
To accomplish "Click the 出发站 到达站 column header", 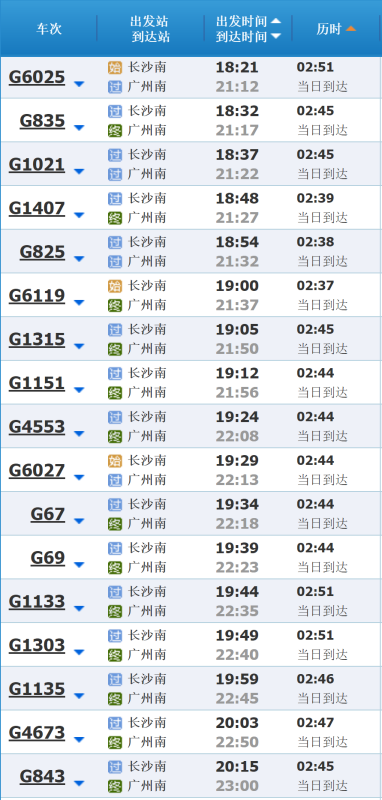I will (150, 29).
